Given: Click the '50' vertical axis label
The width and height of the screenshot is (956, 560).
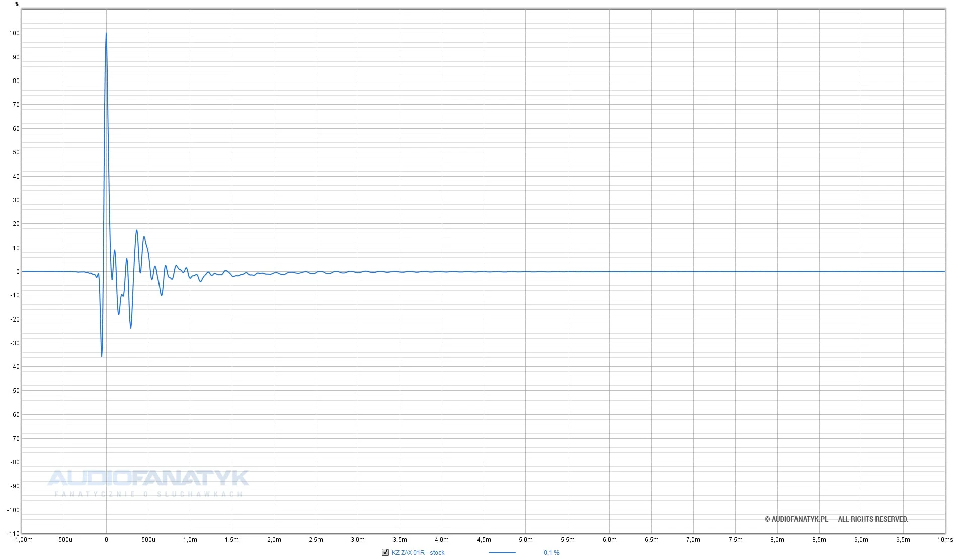Looking at the screenshot, I should click(x=16, y=152).
